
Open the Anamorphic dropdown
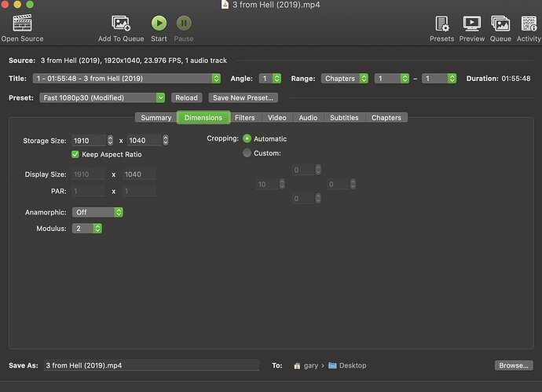(97, 212)
